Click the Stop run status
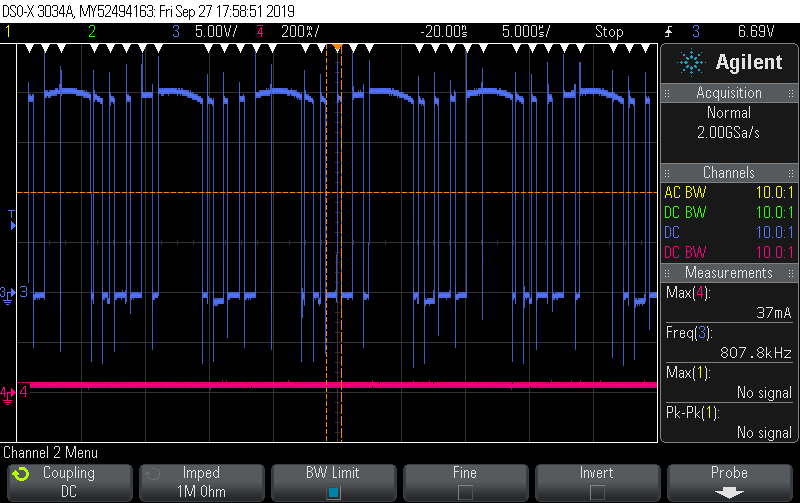The height and width of the screenshot is (503, 800). 609,32
